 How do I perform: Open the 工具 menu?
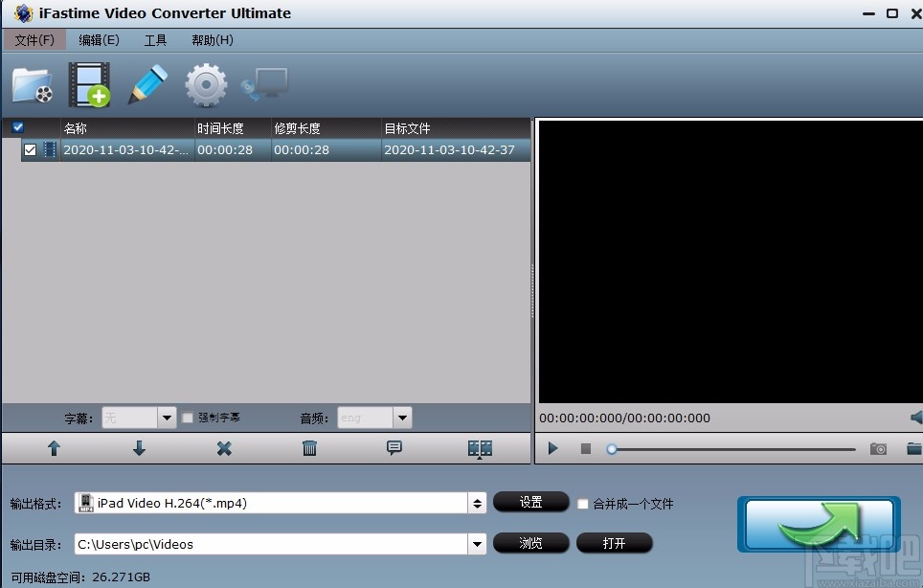coord(155,40)
